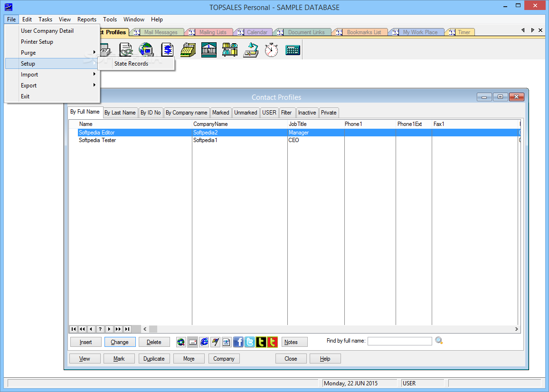Open the Tasks menu

pyautogui.click(x=45, y=19)
